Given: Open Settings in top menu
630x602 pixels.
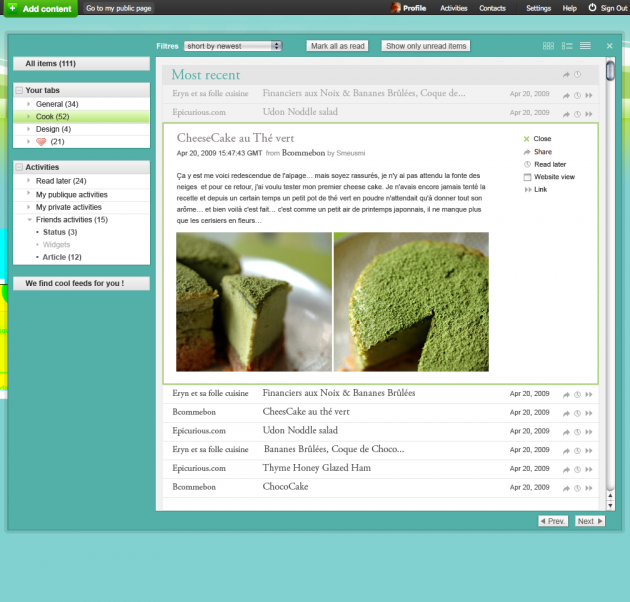Looking at the screenshot, I should pos(538,7).
